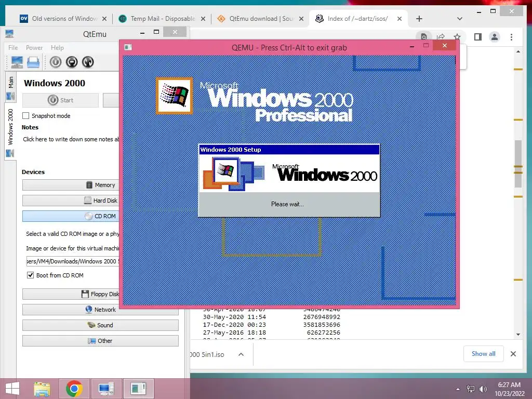Open Chrome three-dot menu
Image resolution: width=532 pixels, height=399 pixels.
(511, 37)
